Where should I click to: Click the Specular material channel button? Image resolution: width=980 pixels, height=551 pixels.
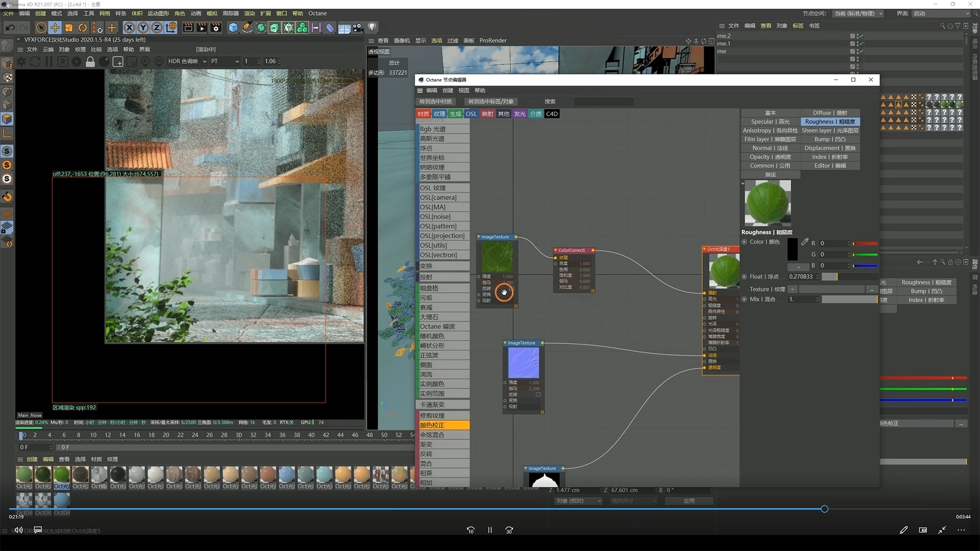(x=770, y=122)
